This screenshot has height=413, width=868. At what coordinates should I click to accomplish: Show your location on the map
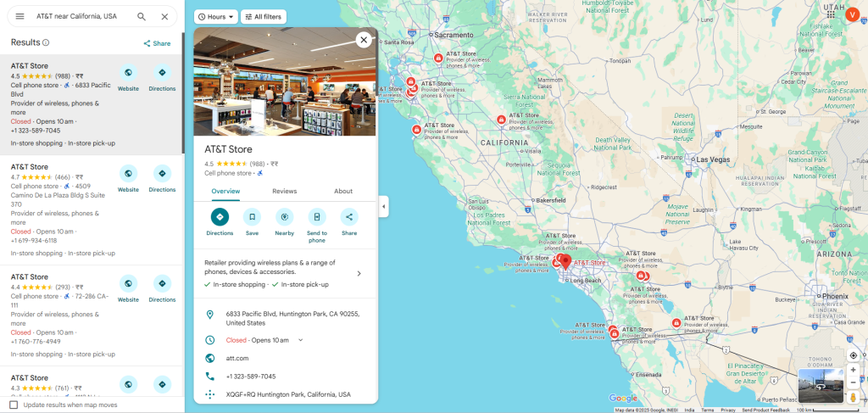click(x=853, y=355)
